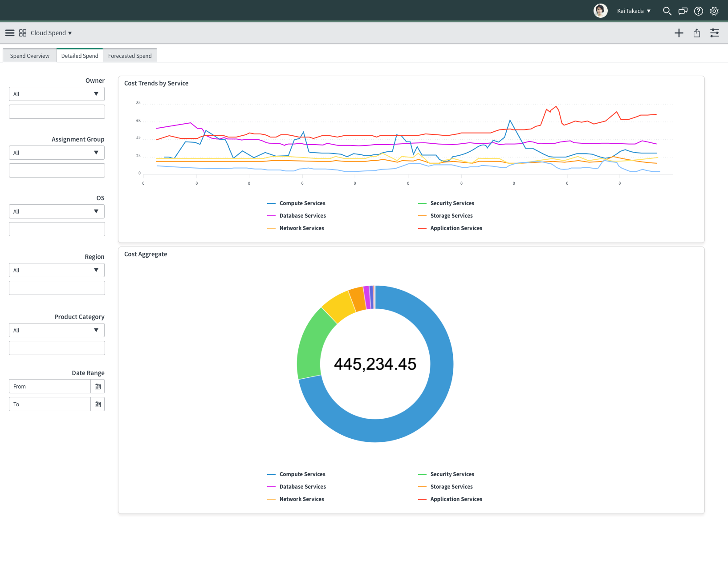
Task: Select the Detailed Spend tab
Action: pos(80,56)
